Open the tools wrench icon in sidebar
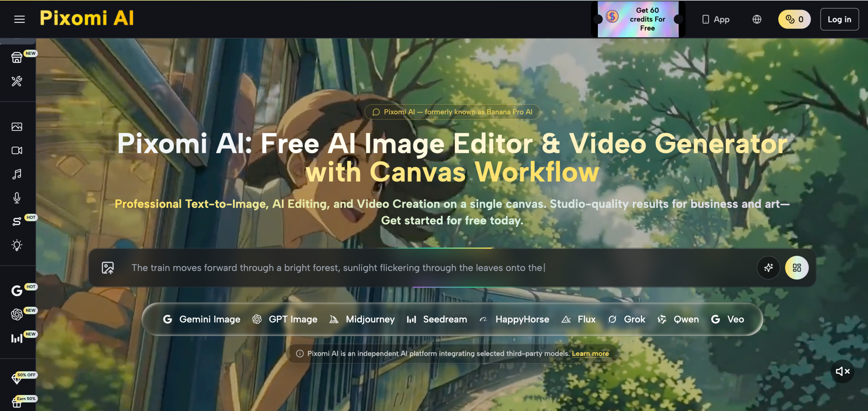The height and width of the screenshot is (411, 868). tap(17, 81)
